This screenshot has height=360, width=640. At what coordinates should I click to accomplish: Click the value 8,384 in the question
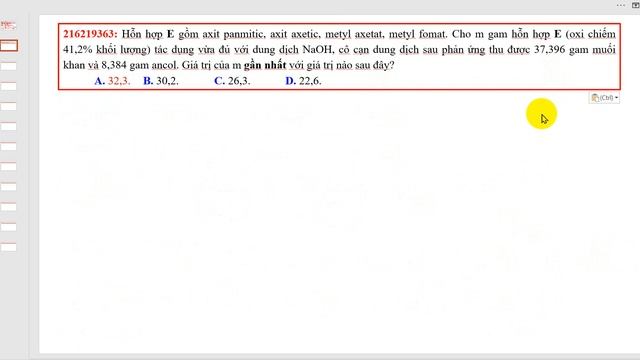click(113, 65)
